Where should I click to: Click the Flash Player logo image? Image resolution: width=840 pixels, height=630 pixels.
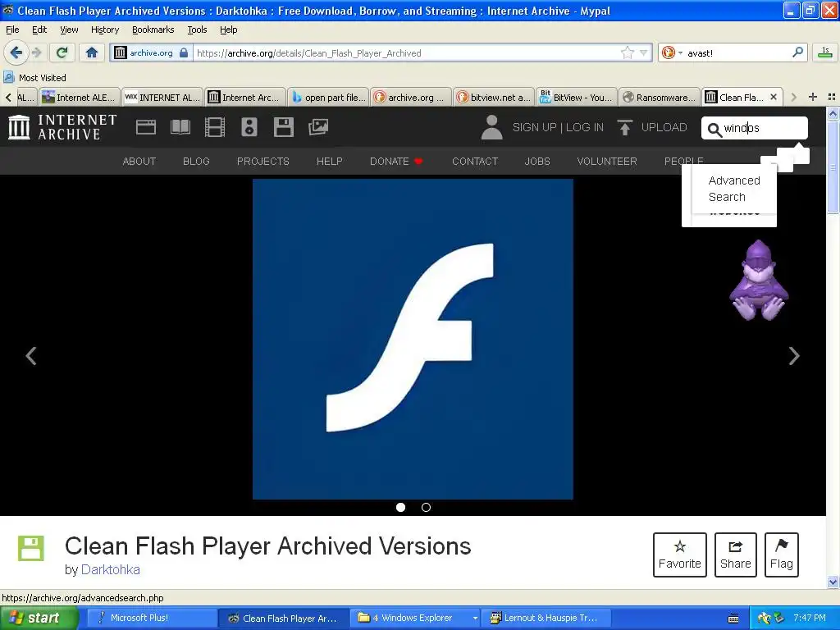413,339
